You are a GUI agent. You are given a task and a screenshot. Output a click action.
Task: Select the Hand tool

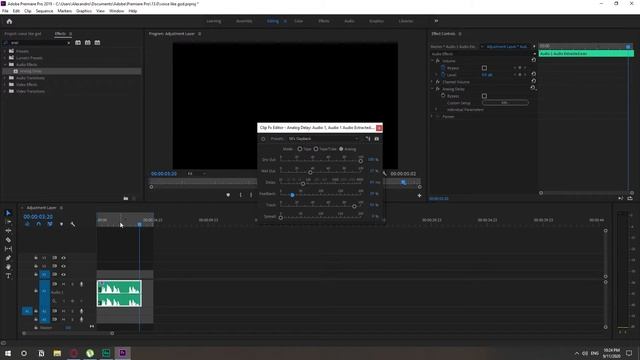point(8,267)
